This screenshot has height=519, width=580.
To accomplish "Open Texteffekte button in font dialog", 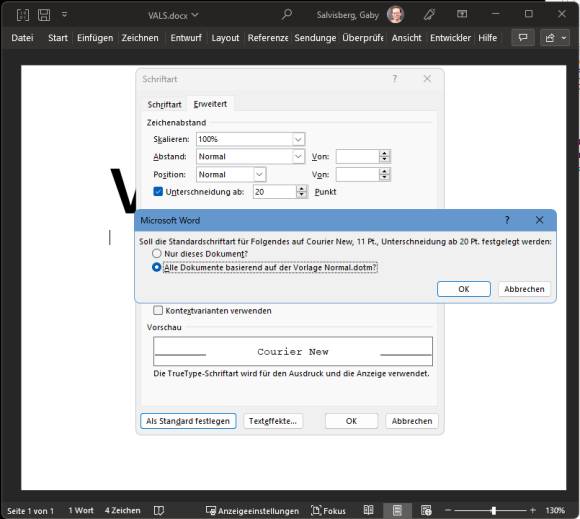I will click(x=273, y=421).
